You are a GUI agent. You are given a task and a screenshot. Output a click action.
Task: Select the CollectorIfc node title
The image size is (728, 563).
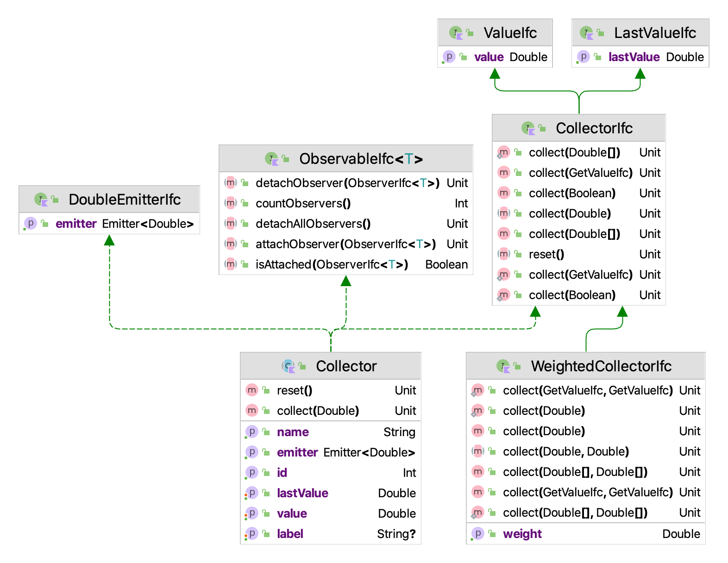(x=594, y=128)
